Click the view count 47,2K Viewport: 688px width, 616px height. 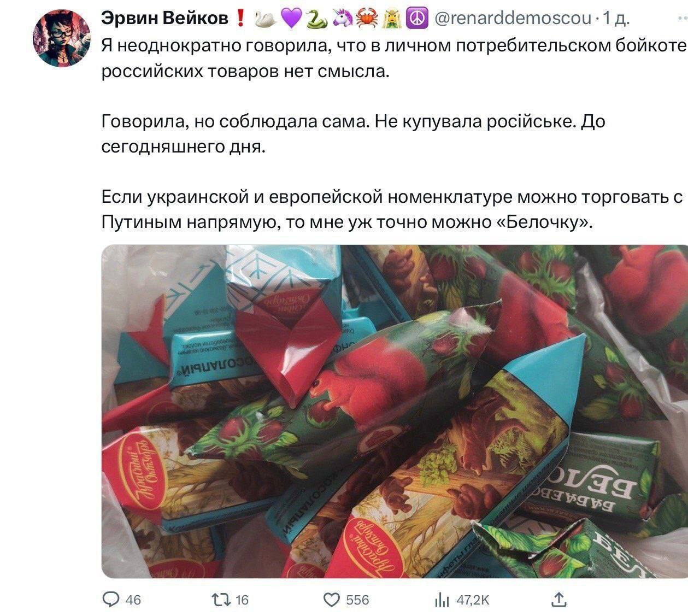point(473,600)
